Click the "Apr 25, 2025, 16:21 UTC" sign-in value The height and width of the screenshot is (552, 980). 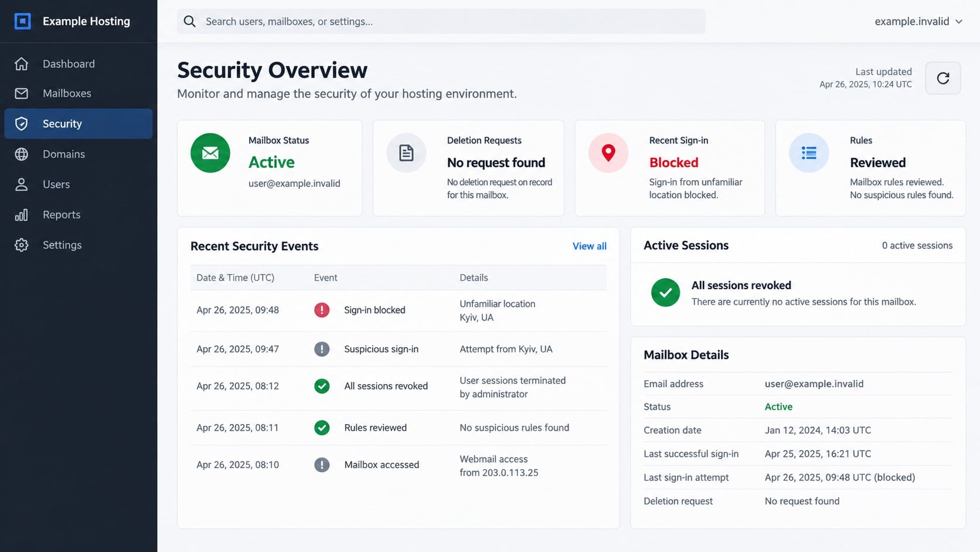818,453
